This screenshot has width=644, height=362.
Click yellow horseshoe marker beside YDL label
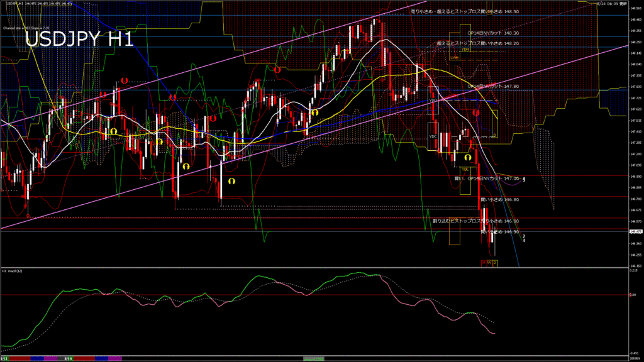coord(468,156)
